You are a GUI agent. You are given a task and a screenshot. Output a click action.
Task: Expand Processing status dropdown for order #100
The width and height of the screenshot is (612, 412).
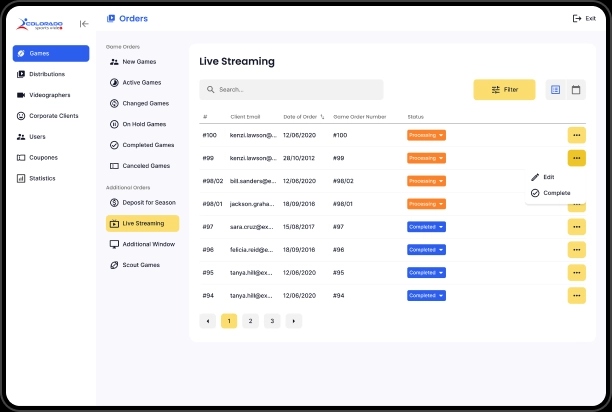(426, 135)
